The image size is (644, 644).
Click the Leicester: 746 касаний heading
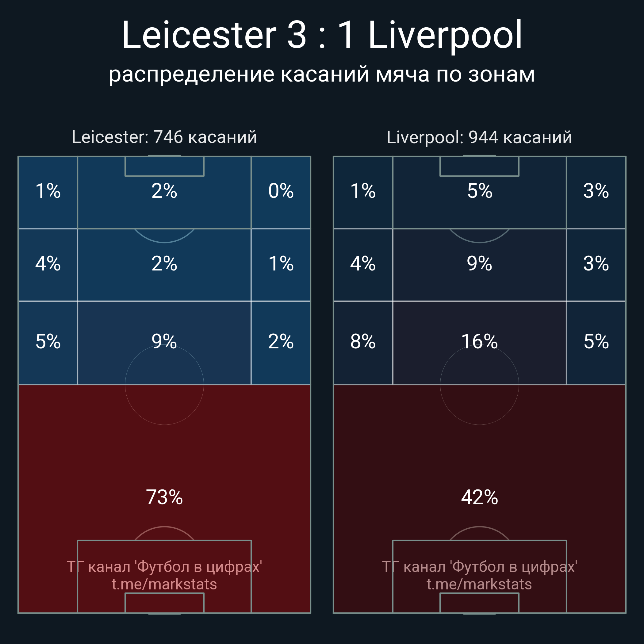(x=164, y=137)
